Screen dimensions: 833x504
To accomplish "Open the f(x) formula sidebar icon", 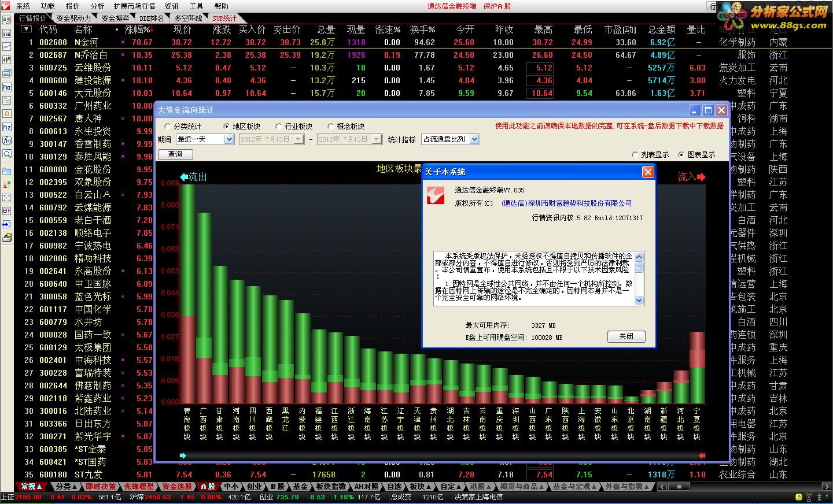I will [x=7, y=140].
